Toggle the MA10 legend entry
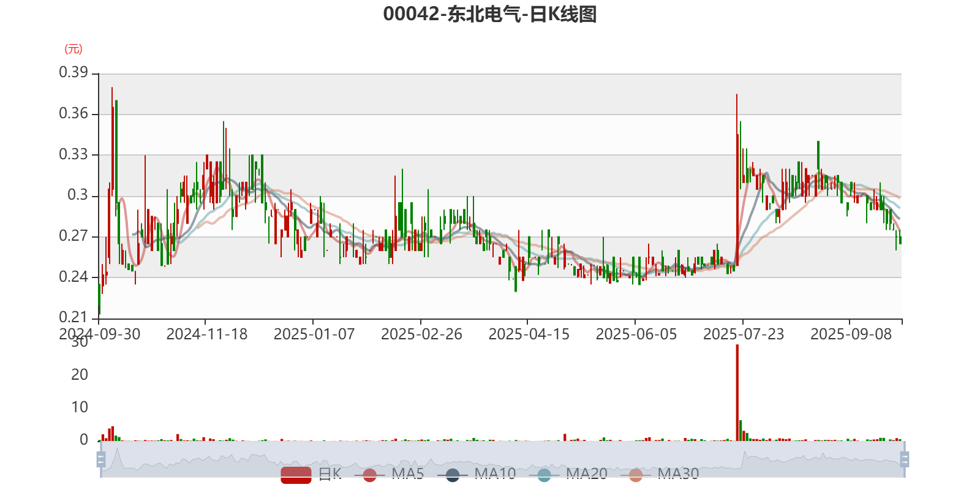Screen dimensions: 980x490 tap(477, 474)
